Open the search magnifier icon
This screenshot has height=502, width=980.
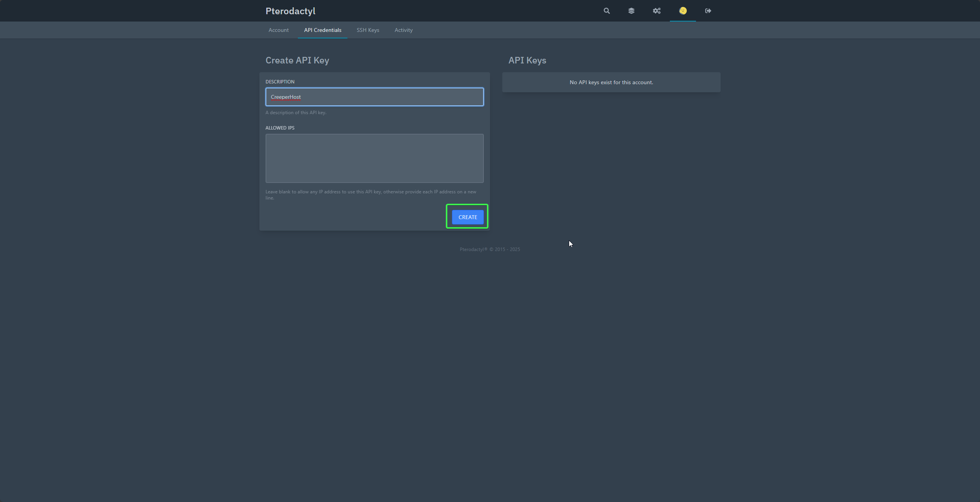click(x=606, y=11)
